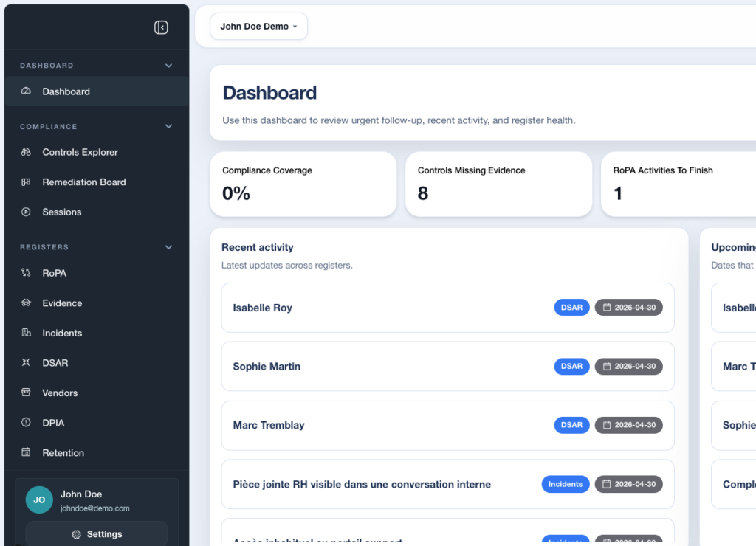The image size is (756, 546).
Task: Collapse the sidebar with the panel icon
Action: (x=161, y=27)
